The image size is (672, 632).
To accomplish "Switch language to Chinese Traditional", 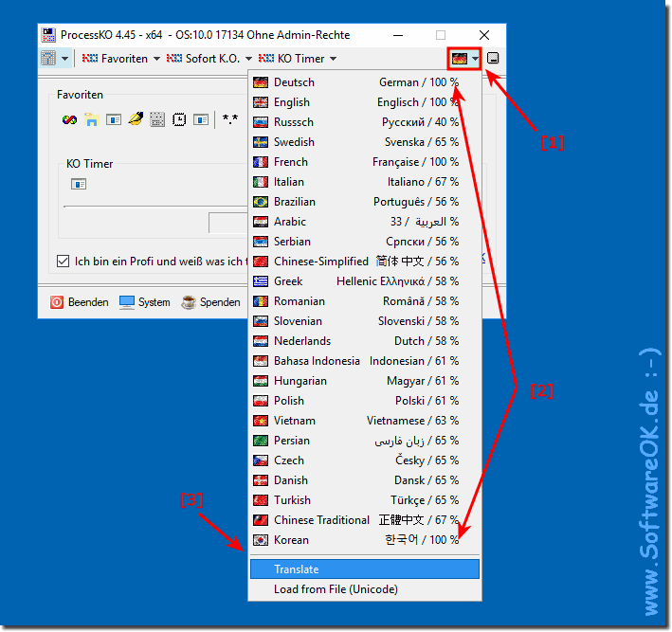I will [364, 520].
